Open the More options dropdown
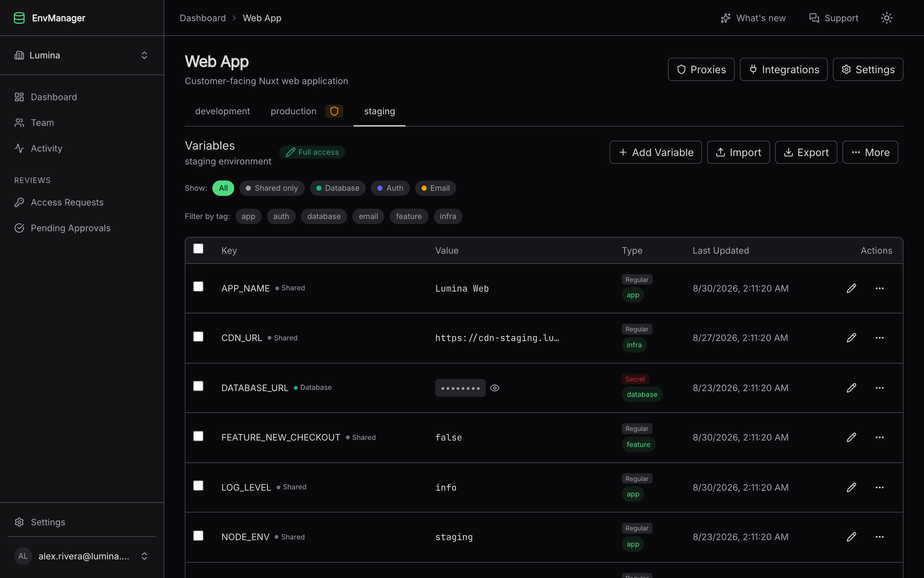 [x=870, y=152]
